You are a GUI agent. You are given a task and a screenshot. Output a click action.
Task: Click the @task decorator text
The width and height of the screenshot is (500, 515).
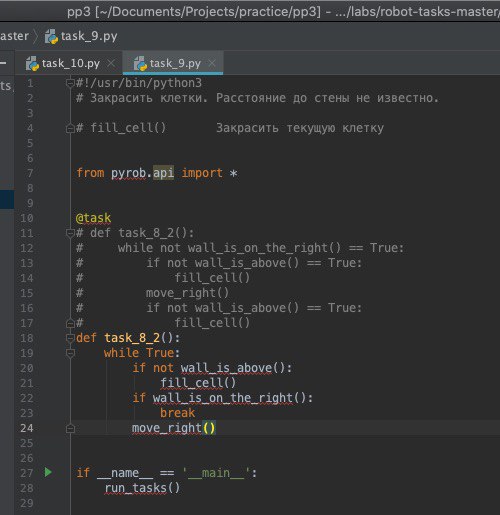93,218
